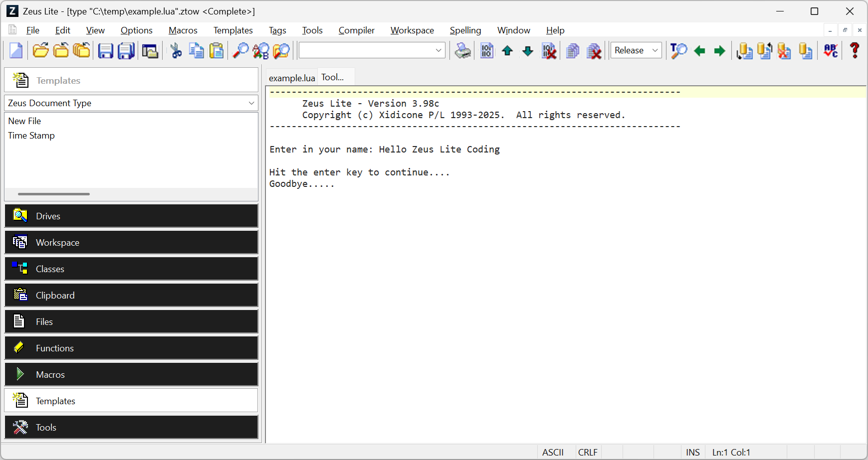Open the File menu
868x460 pixels.
(33, 30)
